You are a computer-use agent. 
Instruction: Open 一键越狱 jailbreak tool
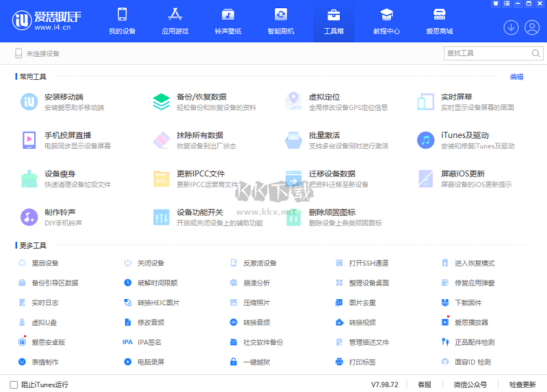point(256,362)
